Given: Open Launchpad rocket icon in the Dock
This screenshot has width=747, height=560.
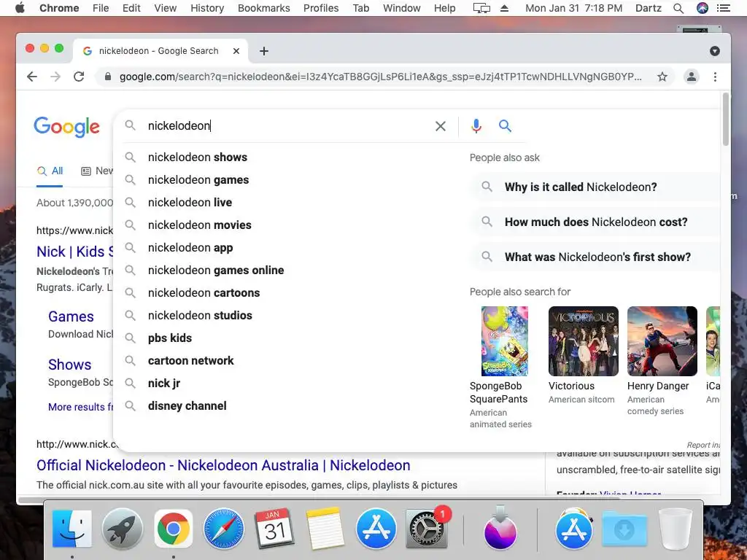Looking at the screenshot, I should [x=123, y=529].
